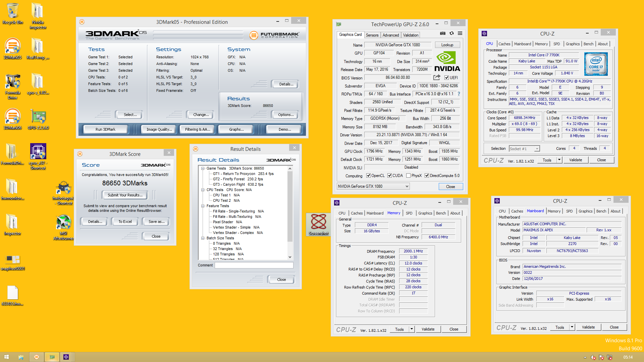This screenshot has width=644, height=362.
Task: Open the GPU-Z hamburger menu
Action: [x=460, y=34]
